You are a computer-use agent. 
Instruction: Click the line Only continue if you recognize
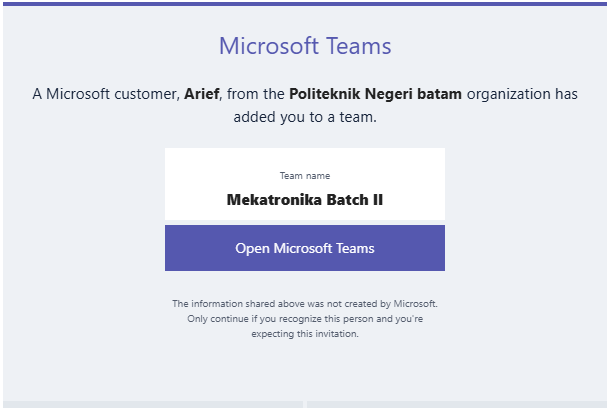pos(304,318)
